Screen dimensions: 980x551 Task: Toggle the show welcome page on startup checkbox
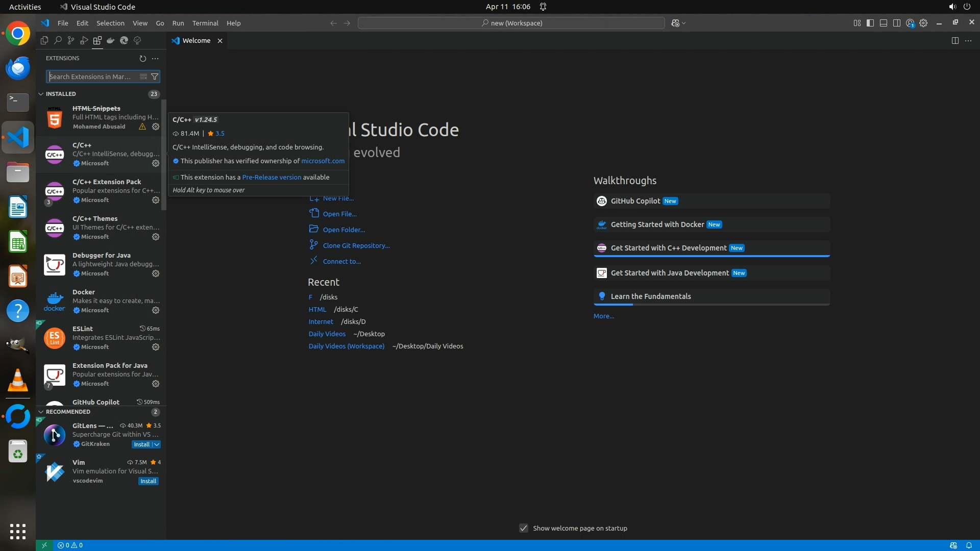tap(524, 528)
